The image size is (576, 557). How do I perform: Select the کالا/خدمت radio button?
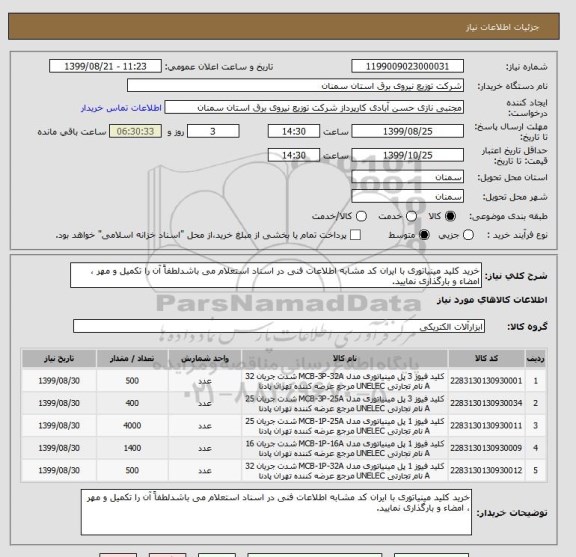pos(361,216)
